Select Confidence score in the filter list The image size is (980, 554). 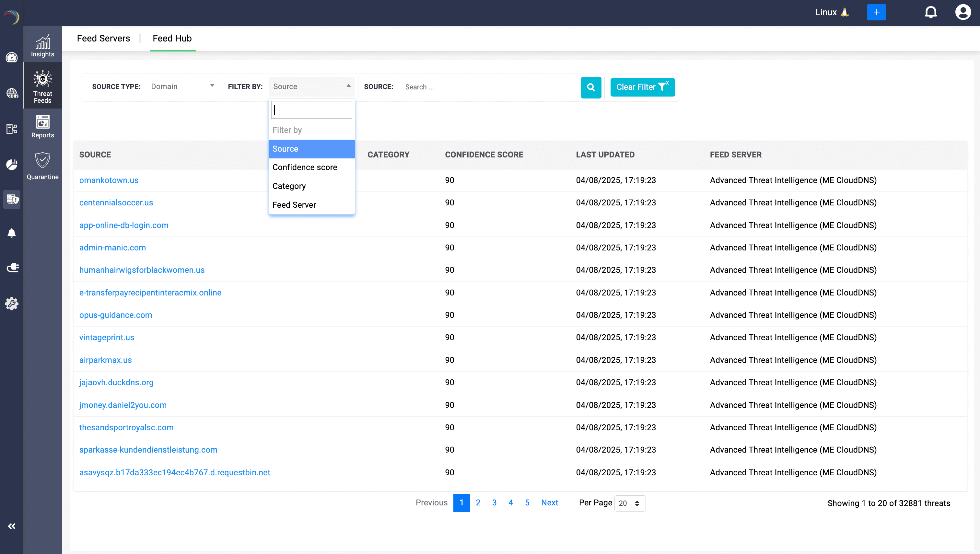304,167
